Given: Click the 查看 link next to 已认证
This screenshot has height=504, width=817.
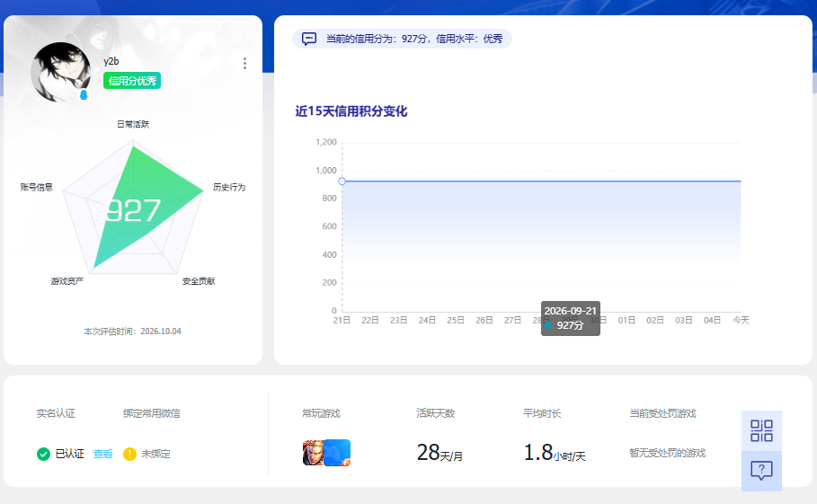Looking at the screenshot, I should pyautogui.click(x=103, y=454).
